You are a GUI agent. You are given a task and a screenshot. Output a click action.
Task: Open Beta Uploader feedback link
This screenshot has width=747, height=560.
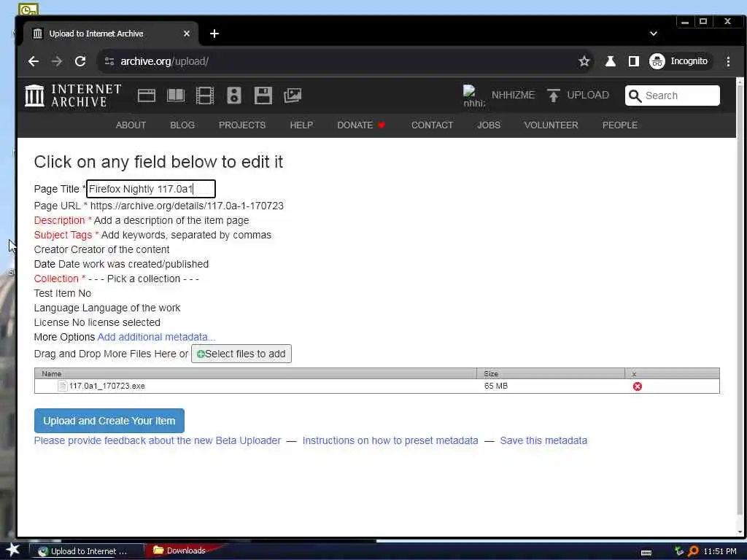158,441
